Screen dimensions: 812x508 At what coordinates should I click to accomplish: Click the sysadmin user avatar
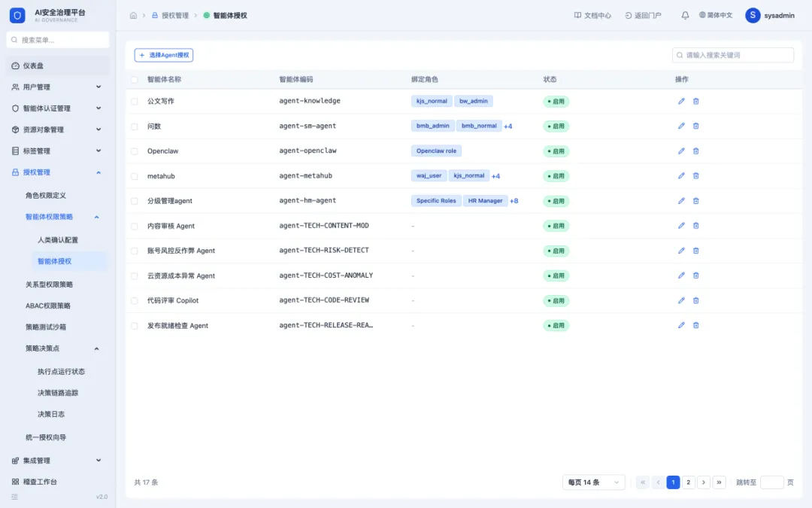(753, 16)
